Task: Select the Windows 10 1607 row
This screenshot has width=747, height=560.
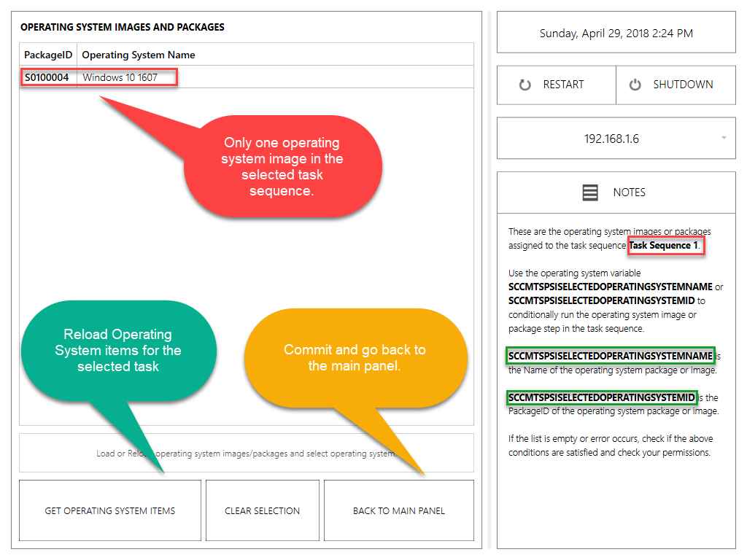Action: tap(120, 77)
